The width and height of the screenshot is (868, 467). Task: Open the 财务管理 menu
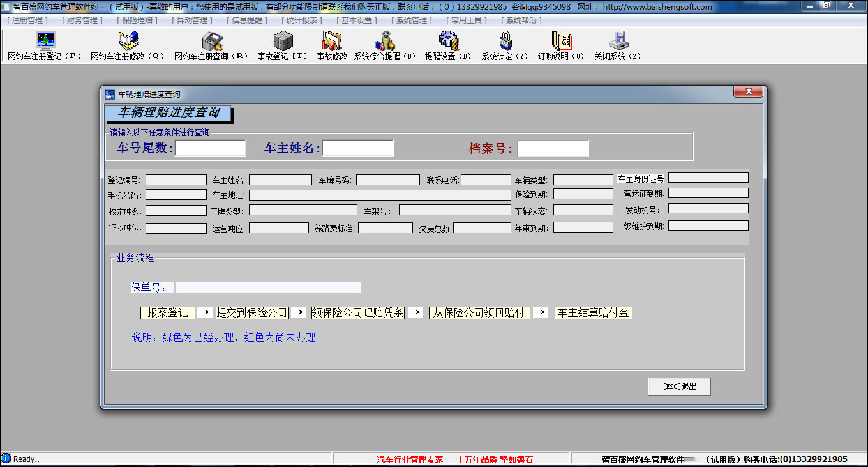click(82, 20)
